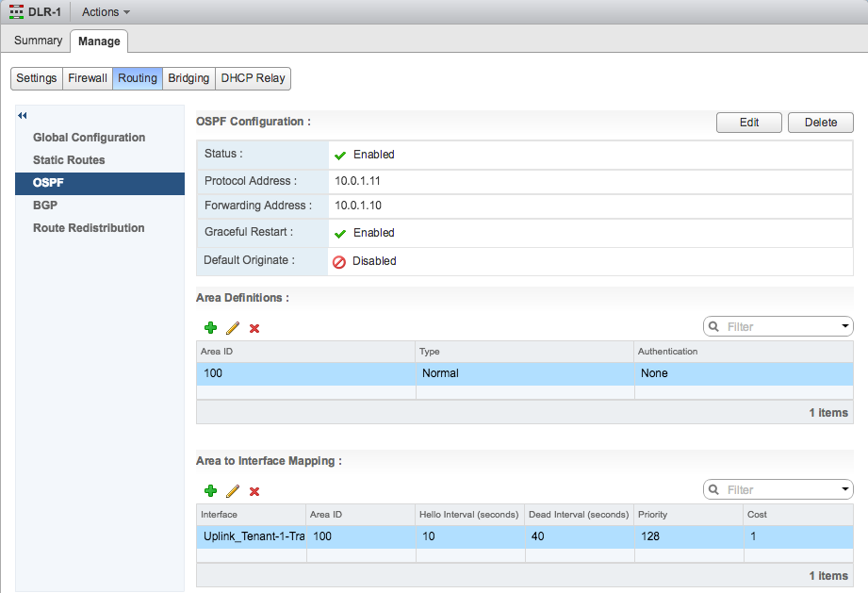Click Edit for OSPF Configuration
Image resolution: width=868 pixels, height=593 pixels.
(x=749, y=123)
